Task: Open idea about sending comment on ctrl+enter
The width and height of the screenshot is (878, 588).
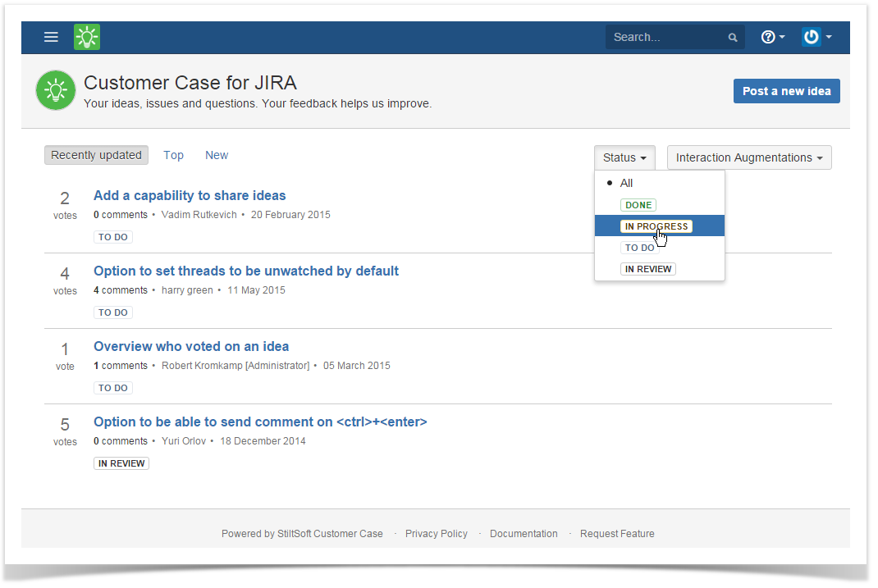Action: (x=260, y=422)
